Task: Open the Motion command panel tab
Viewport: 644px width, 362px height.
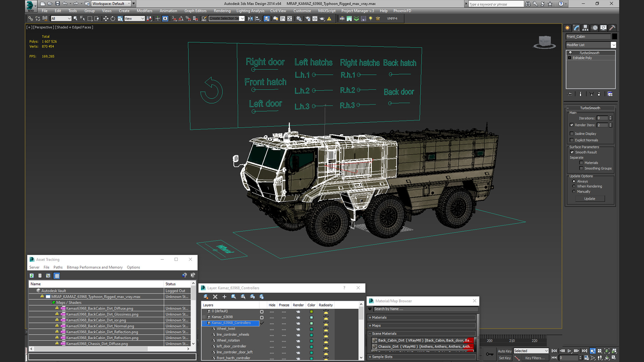Action: [595, 28]
